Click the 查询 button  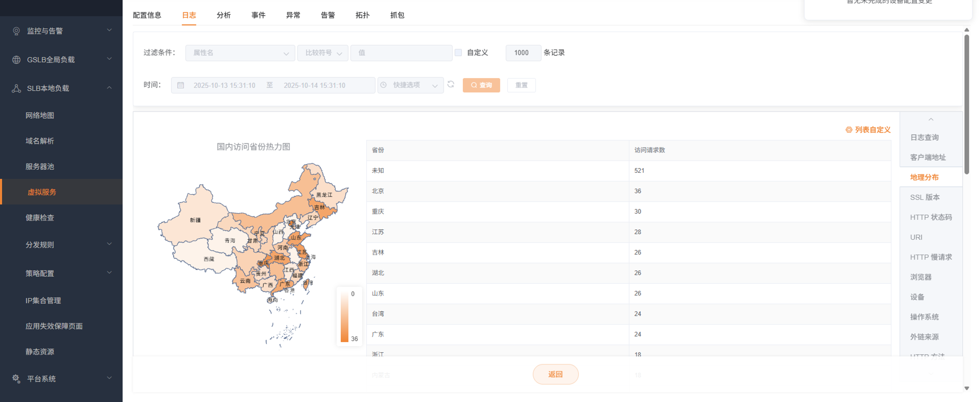[x=481, y=85]
